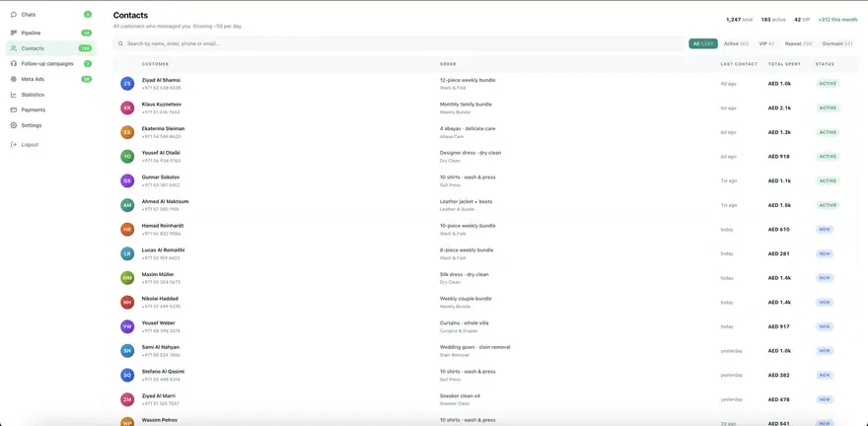Click 'Curtains · whole villa' order
868x426 pixels.
tap(464, 322)
